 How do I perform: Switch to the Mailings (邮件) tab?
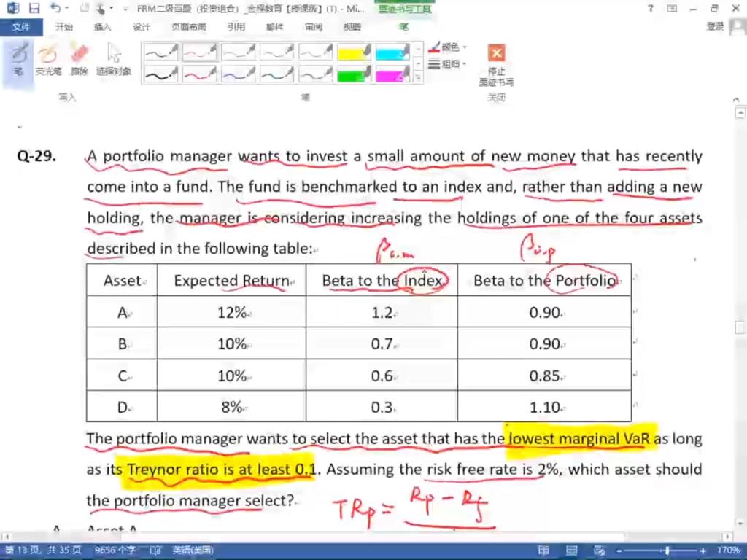click(x=275, y=27)
